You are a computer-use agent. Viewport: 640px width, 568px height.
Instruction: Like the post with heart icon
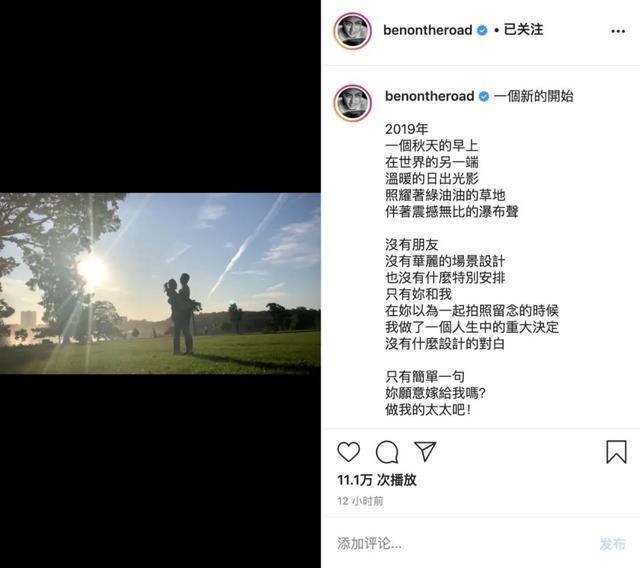pos(349,452)
